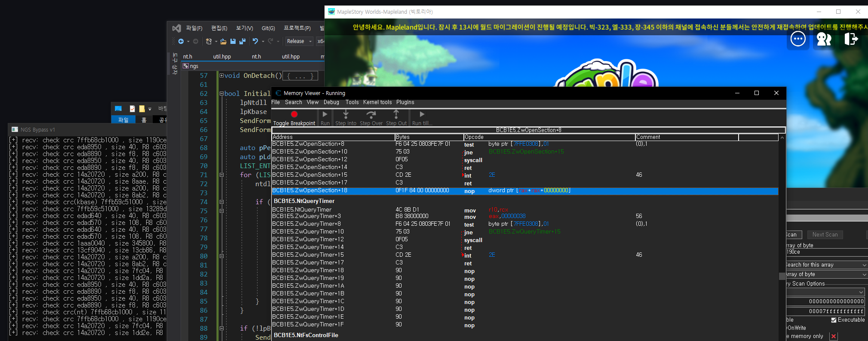Screen dimensions: 868x341
Task: Open the File menu in Memory Viewer
Action: click(x=276, y=102)
